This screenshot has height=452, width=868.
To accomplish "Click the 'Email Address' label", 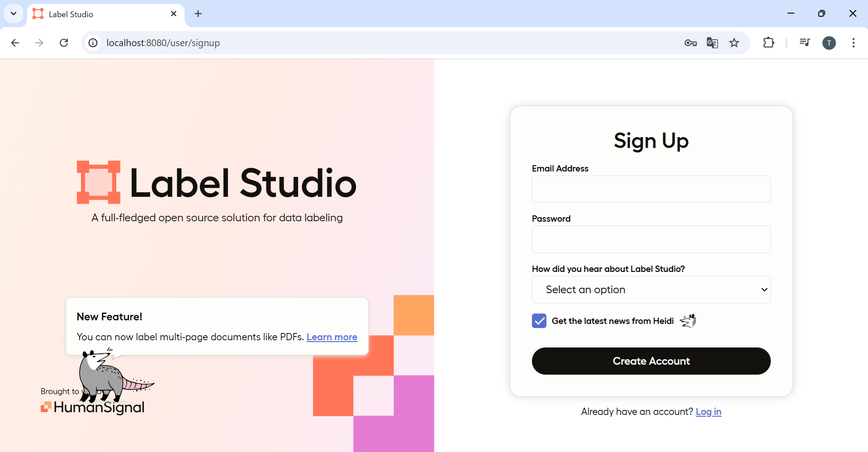I will (560, 168).
